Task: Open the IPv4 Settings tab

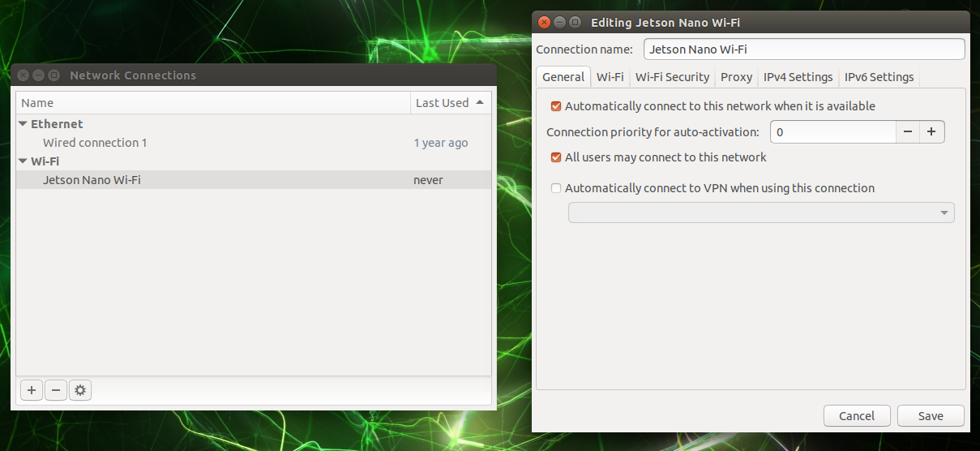Action: click(798, 77)
